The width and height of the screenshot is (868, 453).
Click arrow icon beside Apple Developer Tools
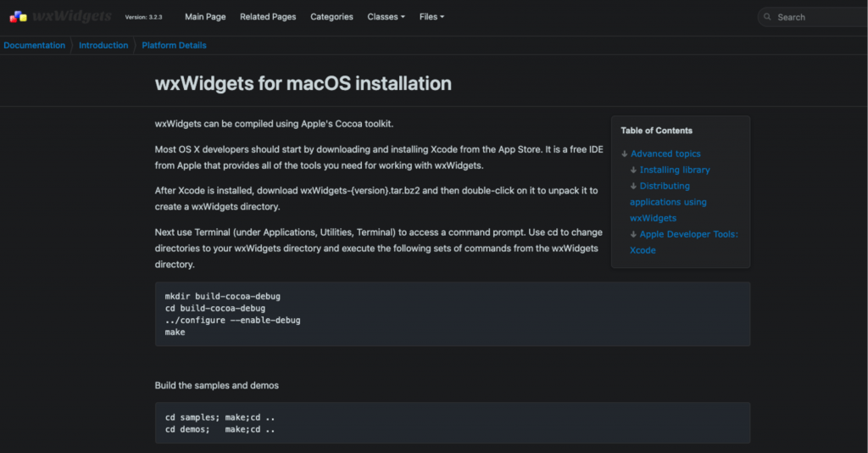tap(633, 234)
